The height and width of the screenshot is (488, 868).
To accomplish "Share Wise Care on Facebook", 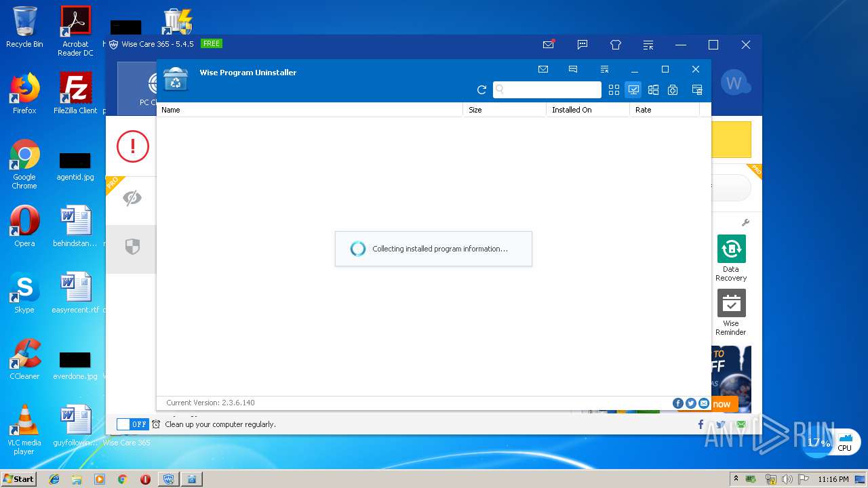I will [x=701, y=424].
